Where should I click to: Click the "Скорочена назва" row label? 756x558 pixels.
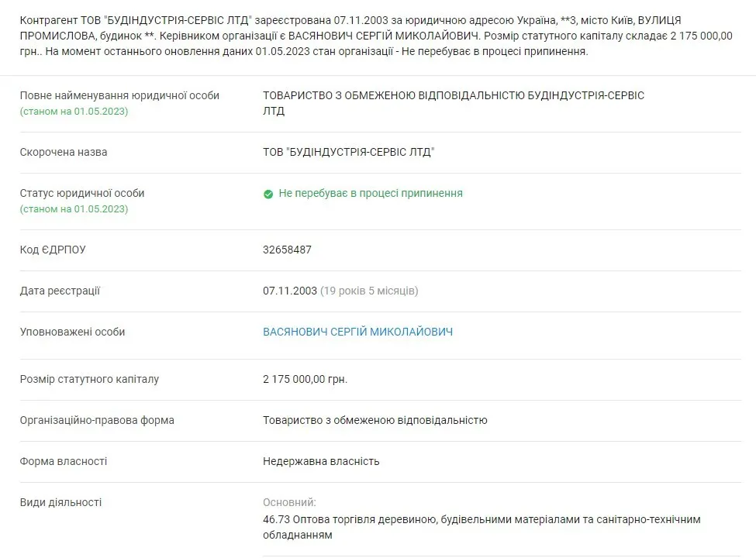tap(64, 152)
